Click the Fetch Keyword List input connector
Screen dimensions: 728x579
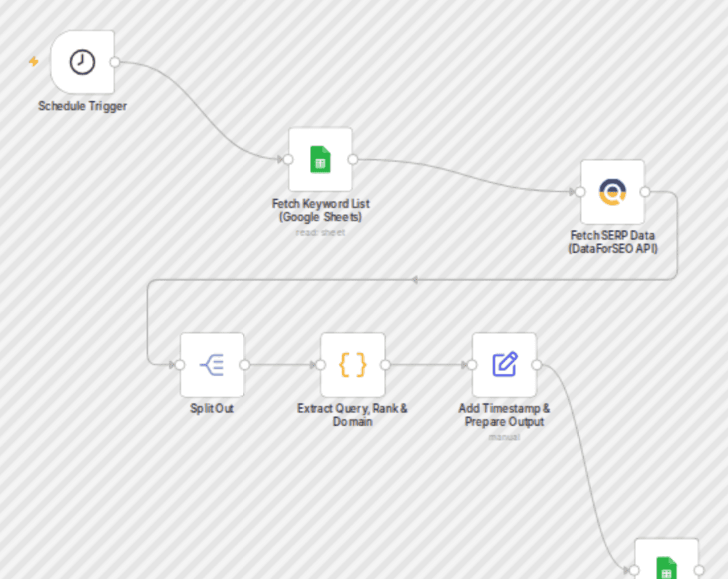pos(288,160)
